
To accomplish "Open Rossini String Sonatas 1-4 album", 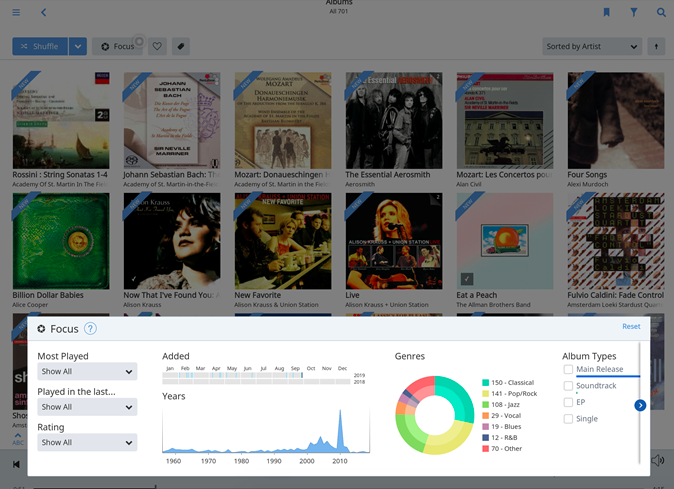I will coord(61,120).
